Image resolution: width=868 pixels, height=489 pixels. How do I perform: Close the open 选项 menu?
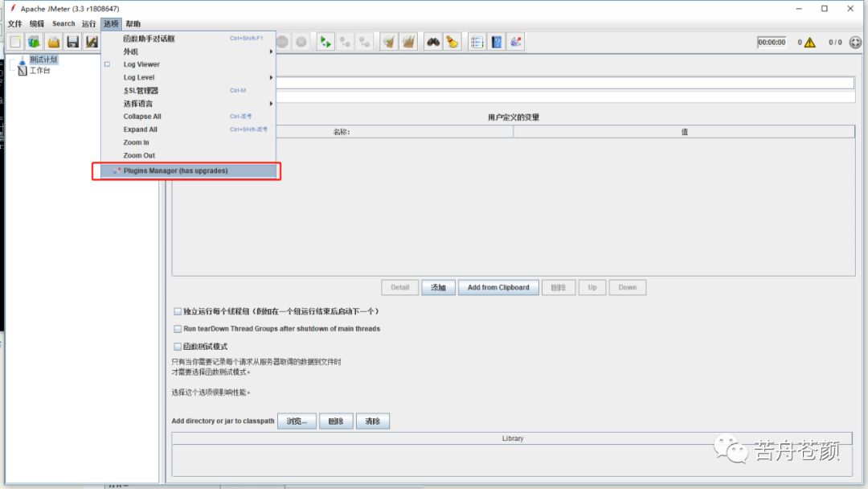111,24
